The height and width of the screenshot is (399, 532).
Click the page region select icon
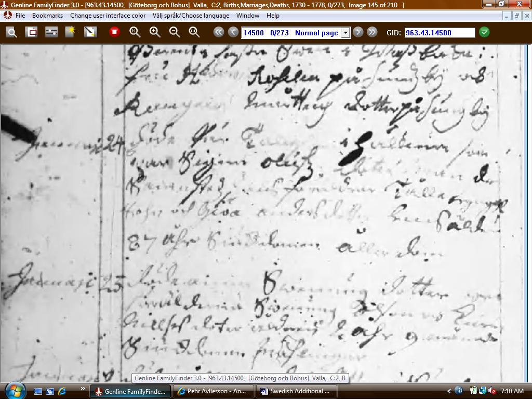pos(31,33)
